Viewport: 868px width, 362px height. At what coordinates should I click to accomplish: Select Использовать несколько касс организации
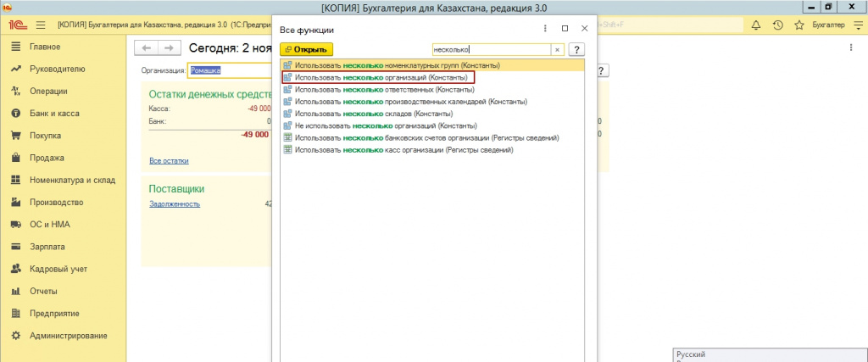pyautogui.click(x=432, y=150)
